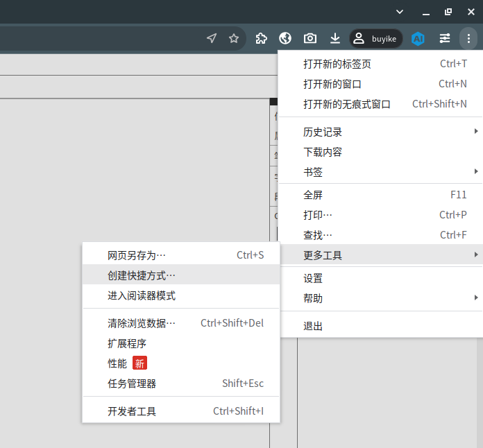Viewport: 483px width, 448px height.
Task: Select 打开新的无痕式窗口 menu item
Action: [x=381, y=104]
